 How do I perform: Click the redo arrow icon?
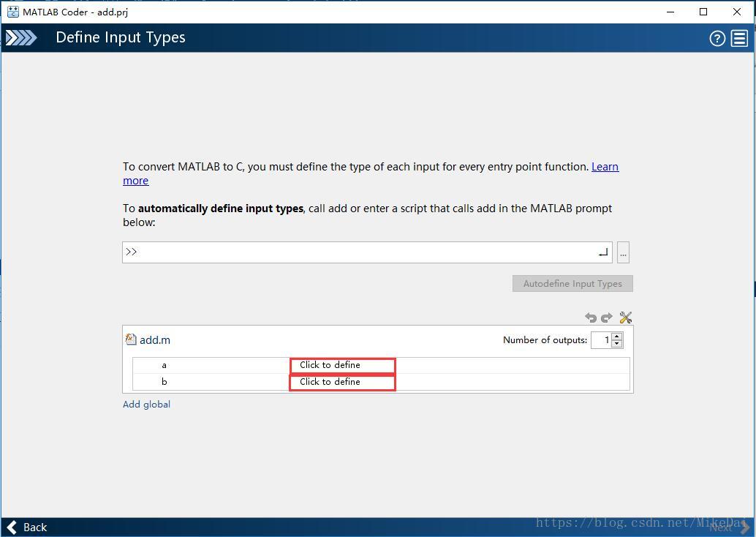[x=607, y=318]
